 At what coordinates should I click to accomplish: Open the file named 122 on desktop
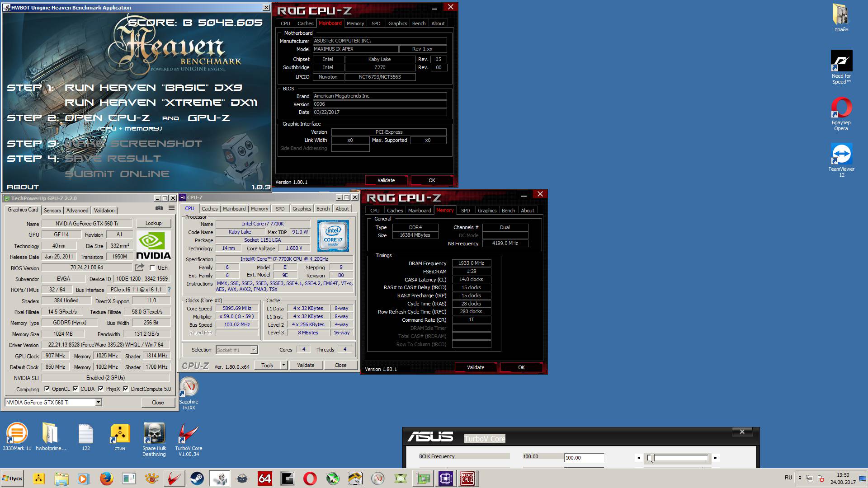(85, 436)
